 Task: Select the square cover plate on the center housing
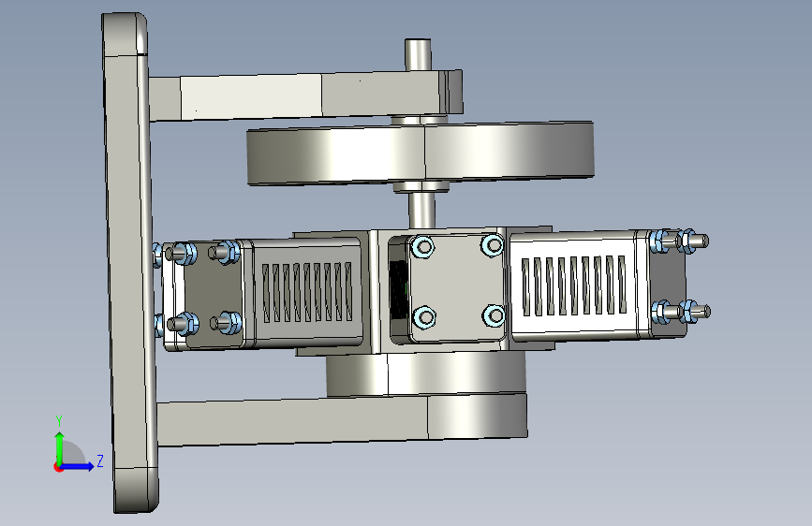[458, 288]
